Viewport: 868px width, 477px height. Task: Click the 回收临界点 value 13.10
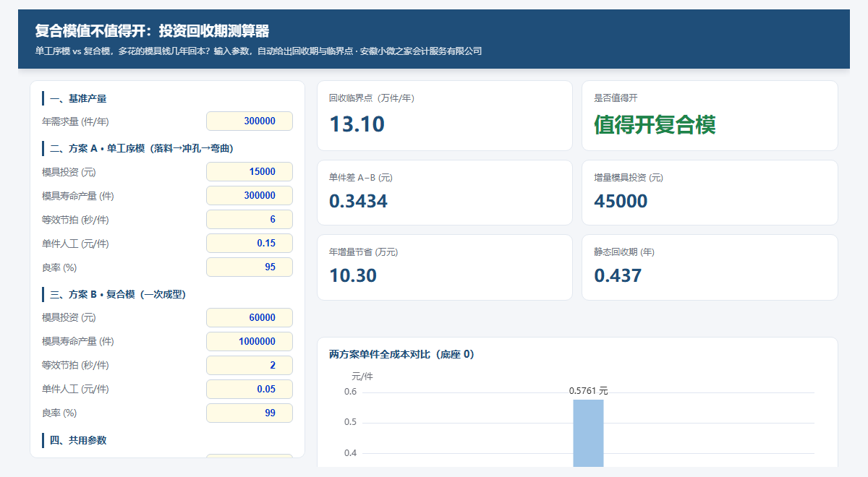(357, 124)
